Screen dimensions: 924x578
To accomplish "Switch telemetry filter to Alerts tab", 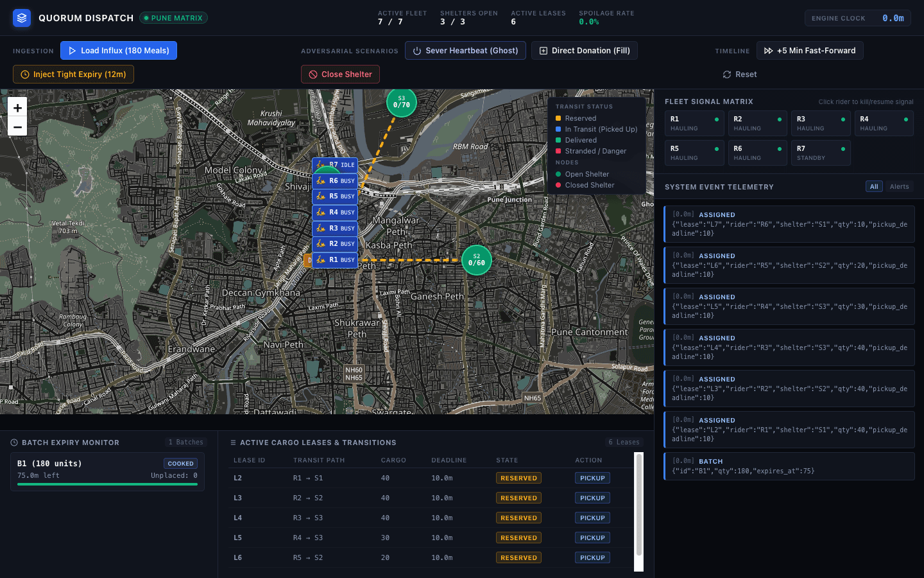I will click(899, 187).
